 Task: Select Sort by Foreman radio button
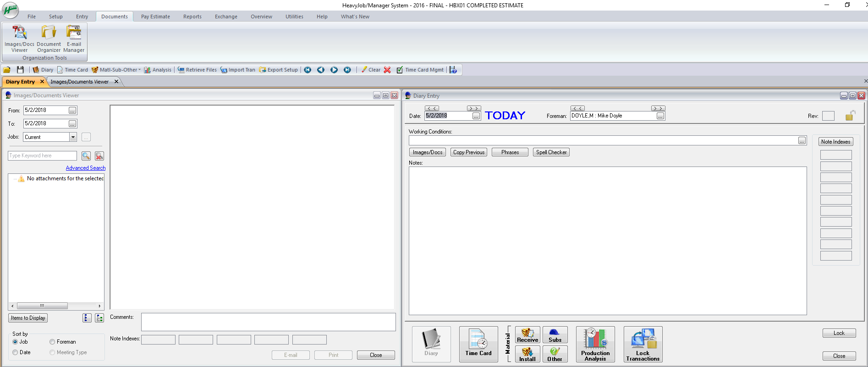[52, 342]
